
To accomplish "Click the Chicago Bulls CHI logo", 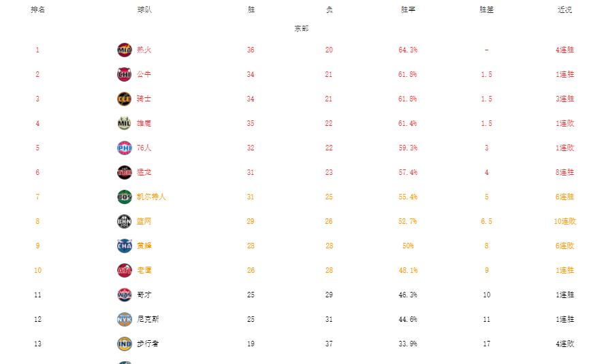I will [125, 74].
